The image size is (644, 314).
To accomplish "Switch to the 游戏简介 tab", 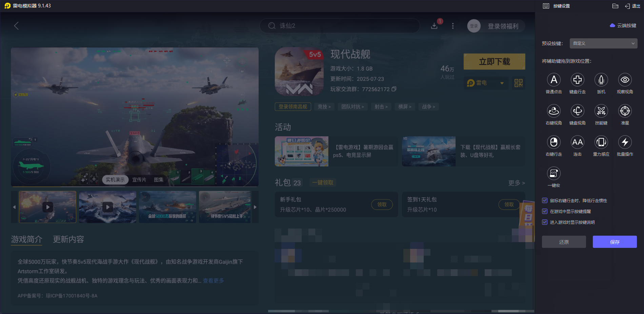I will pyautogui.click(x=26, y=239).
